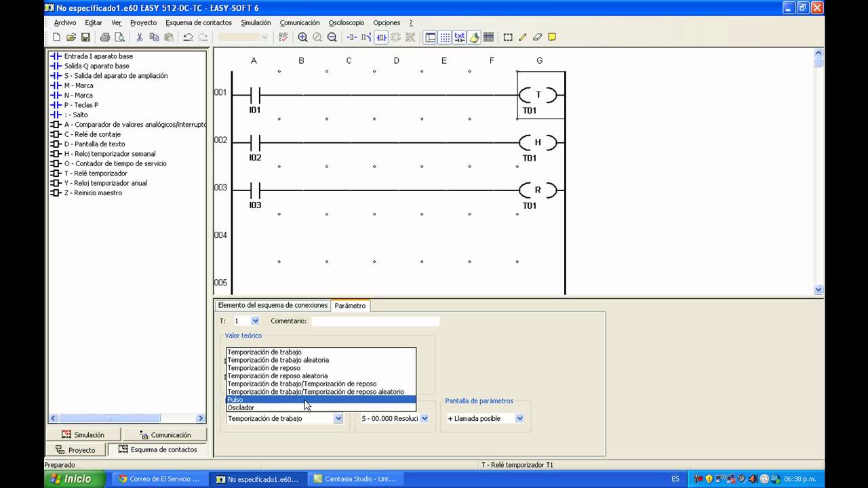The height and width of the screenshot is (488, 868).
Task: Click the txt comments display icon
Action: (460, 37)
